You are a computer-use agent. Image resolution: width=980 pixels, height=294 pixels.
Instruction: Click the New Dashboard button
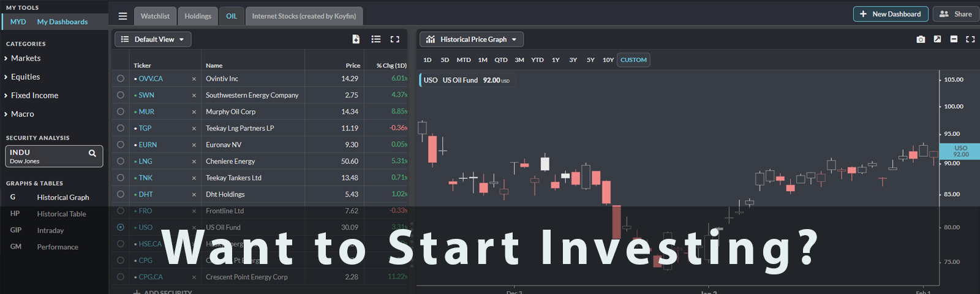coord(891,14)
